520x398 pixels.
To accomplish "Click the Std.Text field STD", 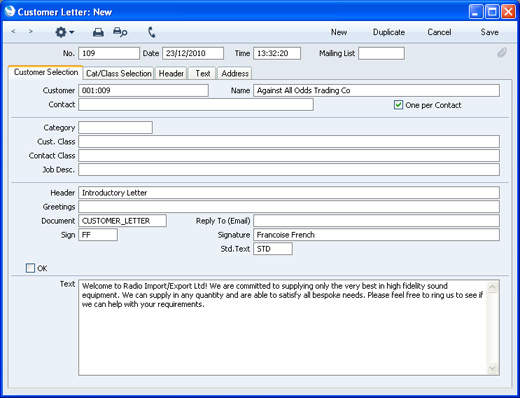I will pos(273,249).
